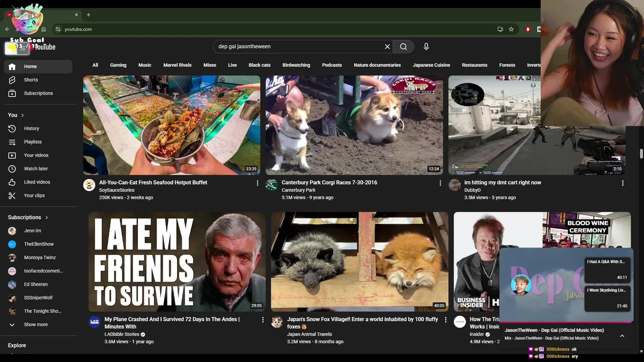
Task: Select the Music filter chip
Action: coord(145,65)
